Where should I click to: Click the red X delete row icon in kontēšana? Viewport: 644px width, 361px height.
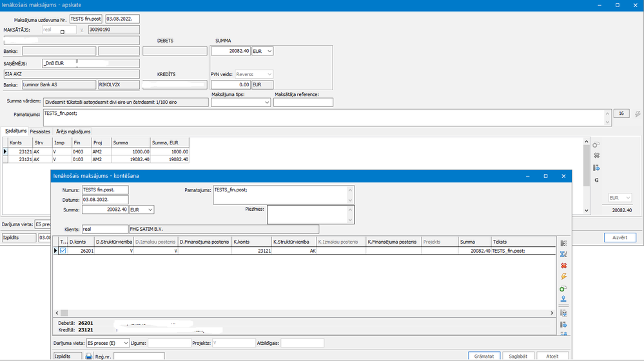click(x=563, y=266)
